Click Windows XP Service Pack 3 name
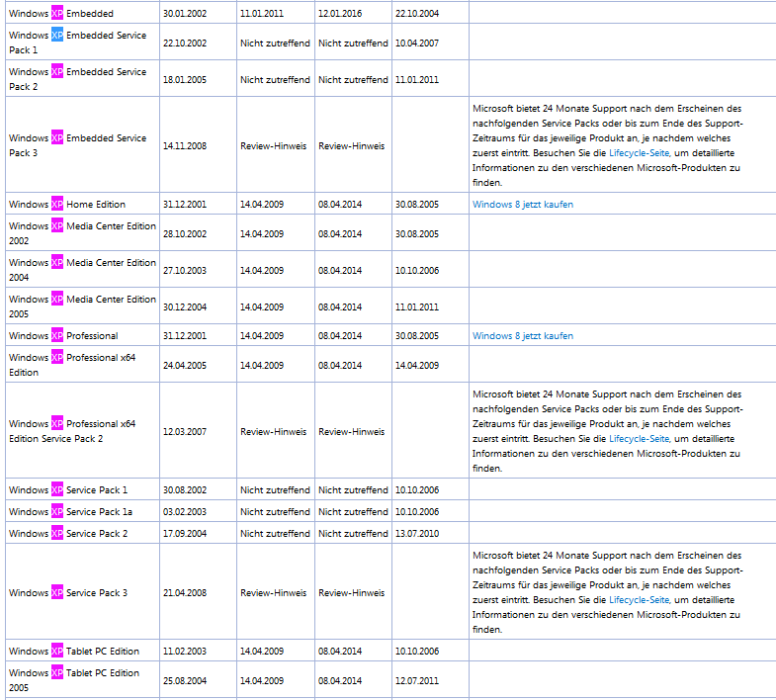The width and height of the screenshot is (776, 700). pyautogui.click(x=68, y=593)
